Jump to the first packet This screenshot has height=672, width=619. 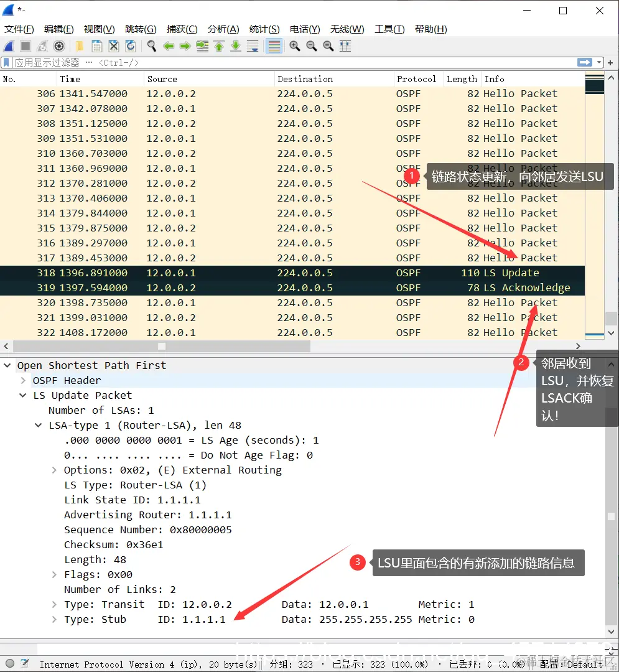click(x=219, y=46)
